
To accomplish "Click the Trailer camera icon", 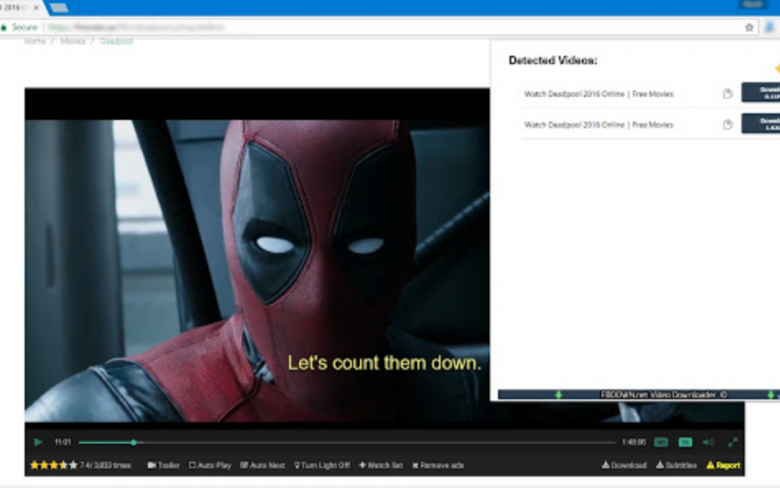I will pyautogui.click(x=152, y=465).
